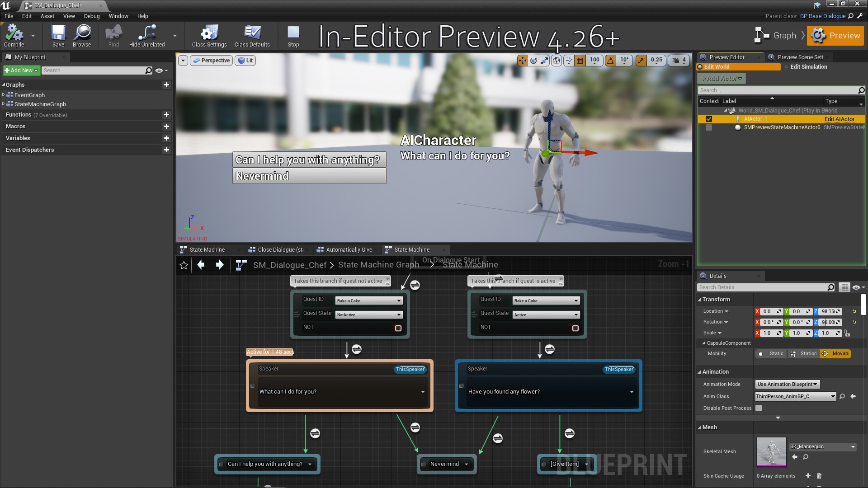Image resolution: width=868 pixels, height=488 pixels.
Task: Stop the simulation
Action: [293, 36]
